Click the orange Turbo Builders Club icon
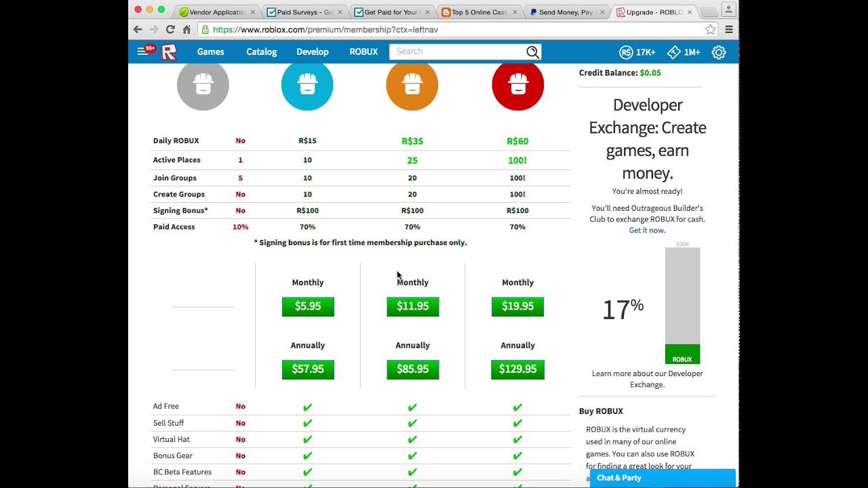Image resolution: width=868 pixels, height=488 pixels. 412,85
